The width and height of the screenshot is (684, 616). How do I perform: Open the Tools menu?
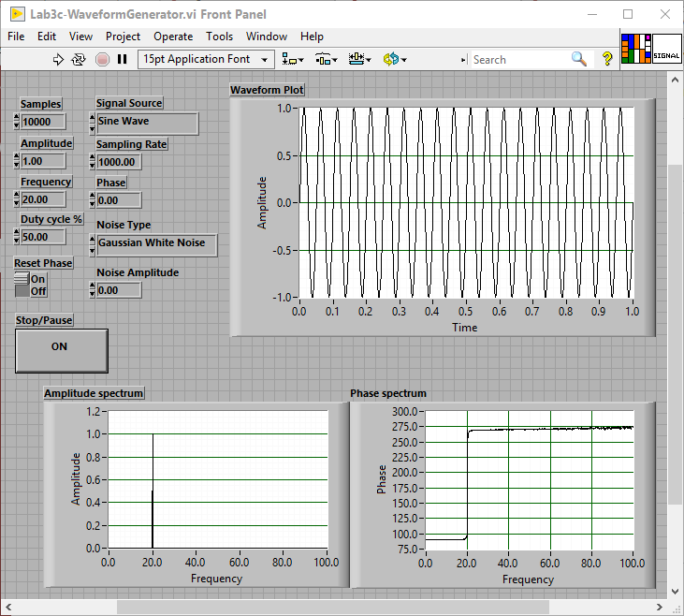point(219,37)
